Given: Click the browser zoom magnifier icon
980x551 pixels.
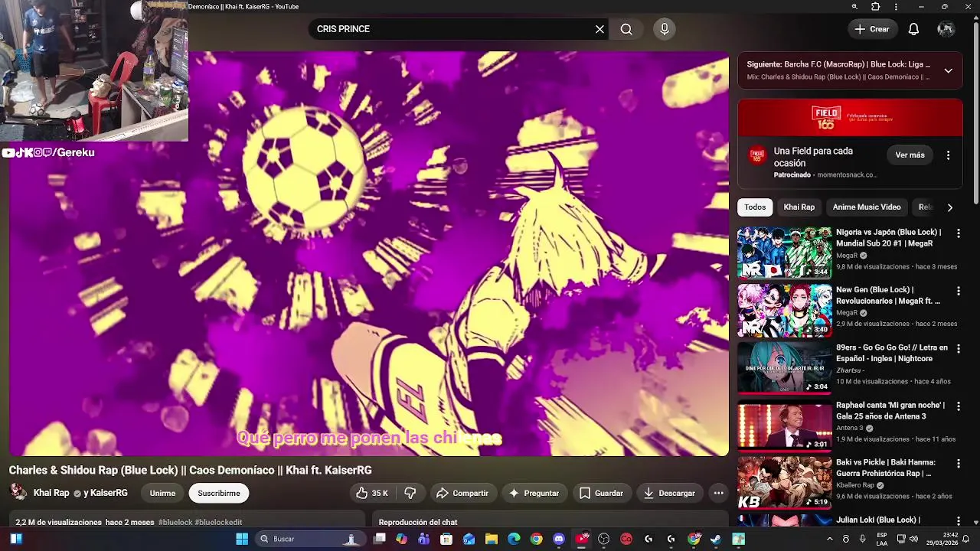Looking at the screenshot, I should 854,7.
